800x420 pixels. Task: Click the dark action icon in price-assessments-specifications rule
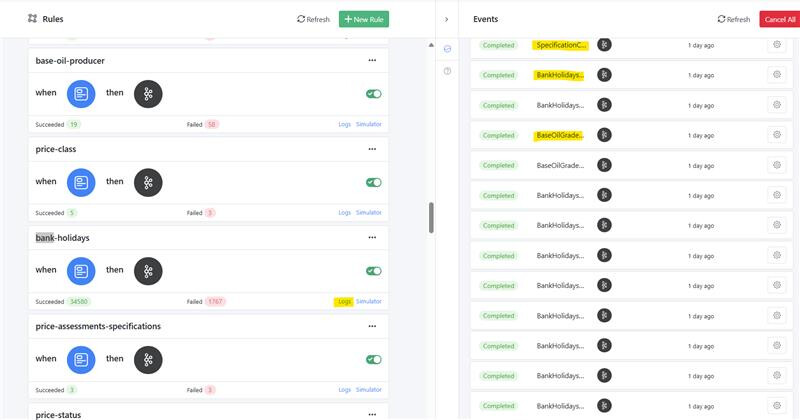[148, 359]
